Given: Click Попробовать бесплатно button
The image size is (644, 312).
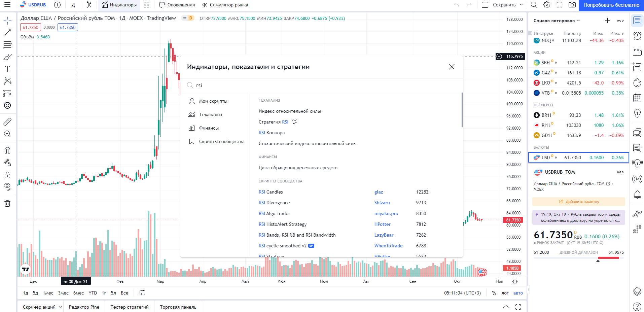Looking at the screenshot, I should [611, 5].
